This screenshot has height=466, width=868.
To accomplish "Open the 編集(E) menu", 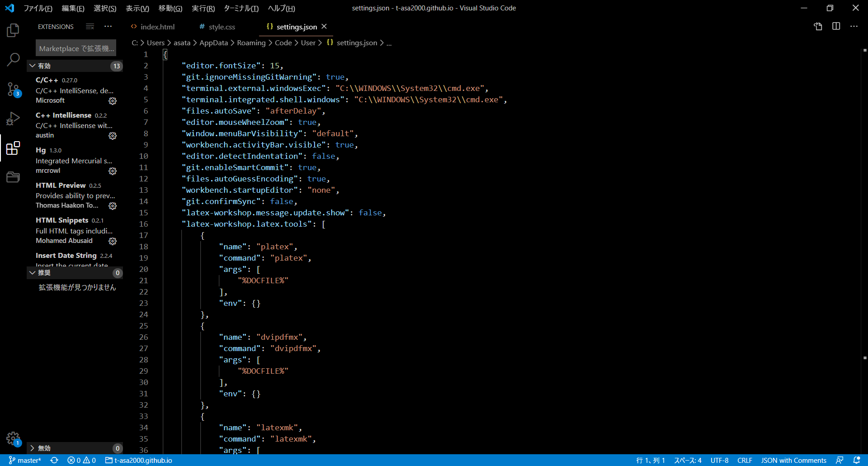I will 73,8.
